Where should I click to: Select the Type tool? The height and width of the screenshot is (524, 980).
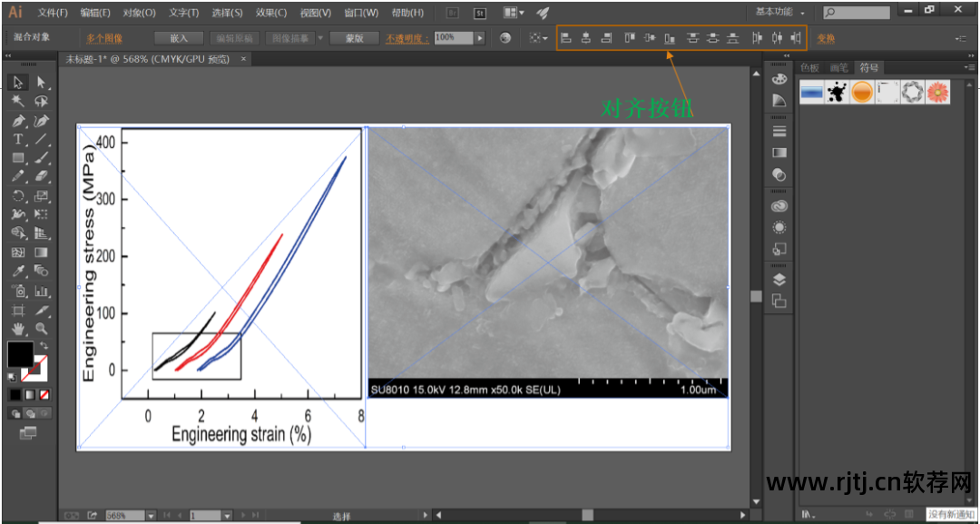pyautogui.click(x=18, y=139)
